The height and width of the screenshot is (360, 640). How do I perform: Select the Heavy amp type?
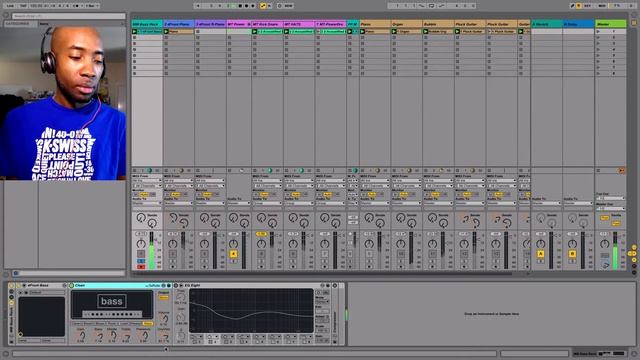(x=136, y=324)
